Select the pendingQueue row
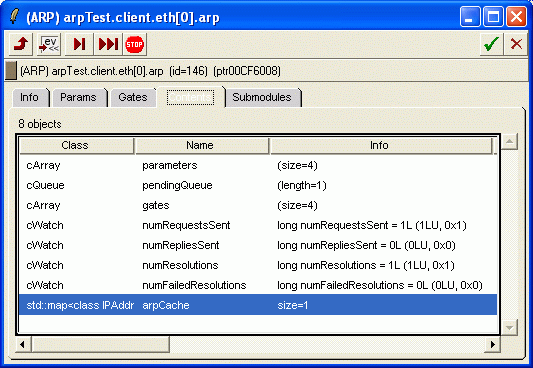The width and height of the screenshot is (533, 368). 258,185
